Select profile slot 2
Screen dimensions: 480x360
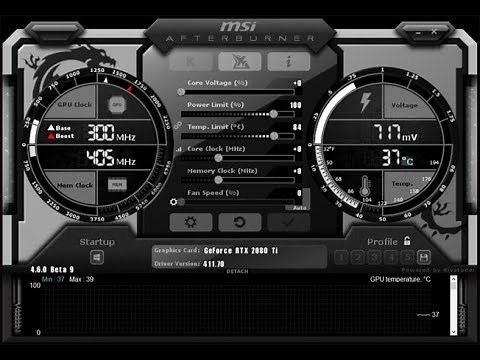(358, 257)
